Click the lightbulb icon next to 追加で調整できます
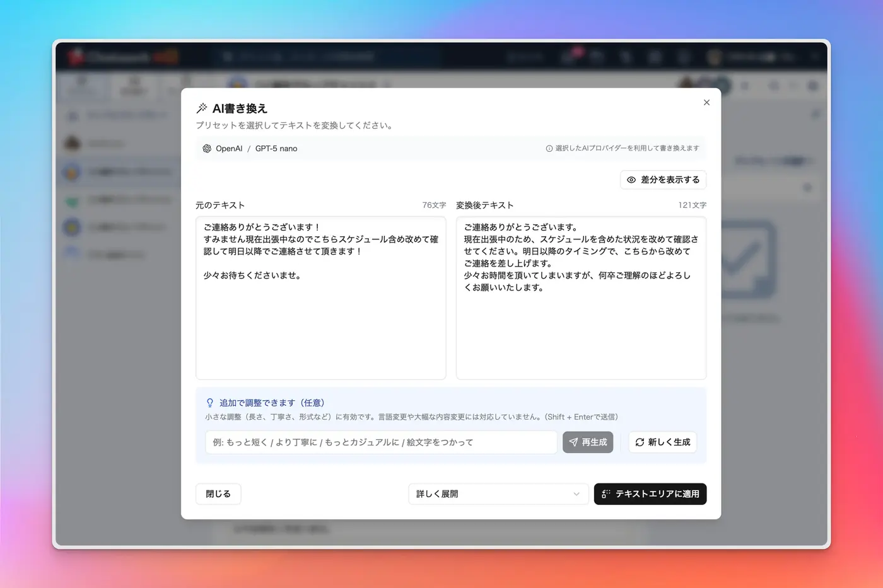The image size is (883, 588). (x=210, y=403)
